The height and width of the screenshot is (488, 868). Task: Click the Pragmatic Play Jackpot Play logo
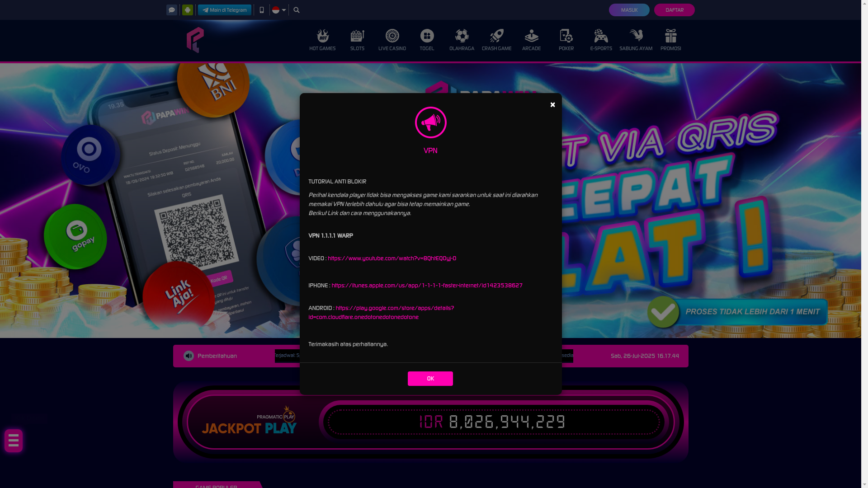point(250,420)
